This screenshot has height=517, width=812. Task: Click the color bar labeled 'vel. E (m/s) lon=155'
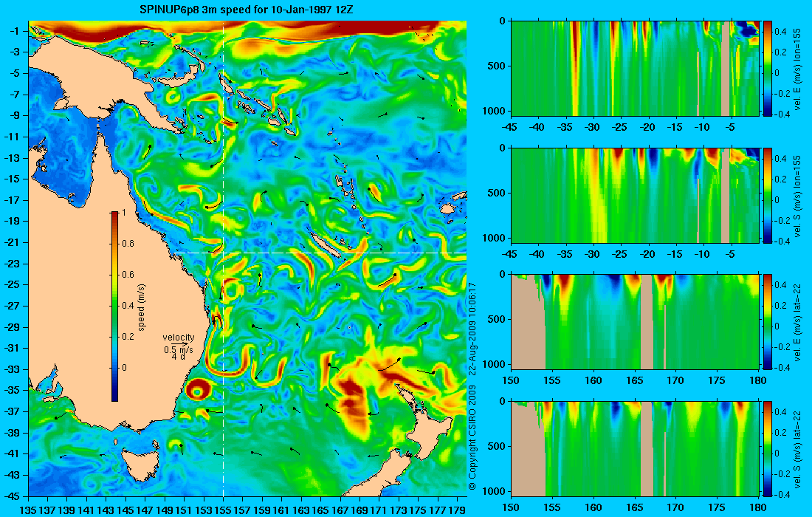(767, 68)
